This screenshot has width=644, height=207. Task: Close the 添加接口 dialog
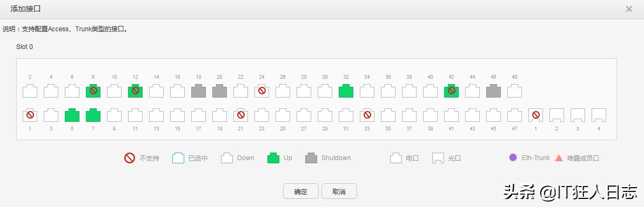coord(629,9)
